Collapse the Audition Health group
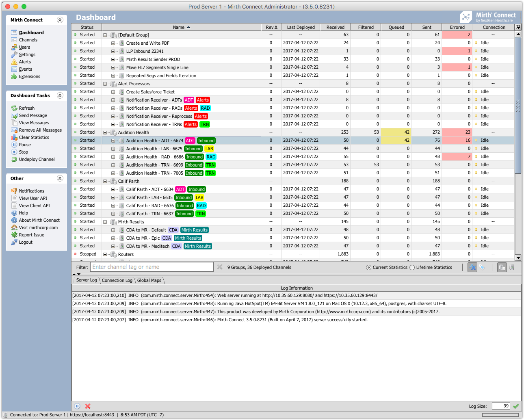 105,132
